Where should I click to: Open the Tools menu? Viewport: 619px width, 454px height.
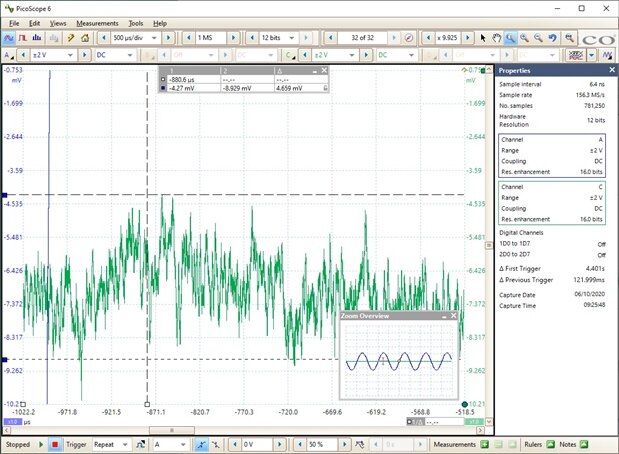136,22
